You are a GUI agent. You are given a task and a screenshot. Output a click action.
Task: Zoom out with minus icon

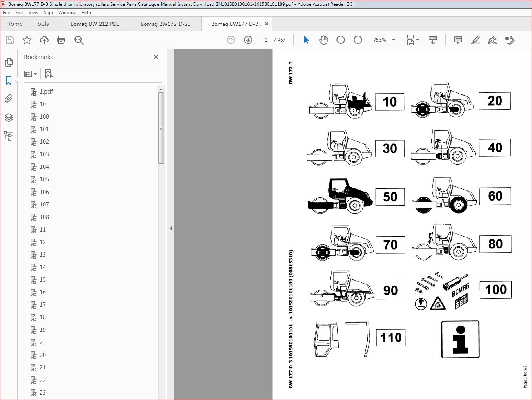coord(341,40)
